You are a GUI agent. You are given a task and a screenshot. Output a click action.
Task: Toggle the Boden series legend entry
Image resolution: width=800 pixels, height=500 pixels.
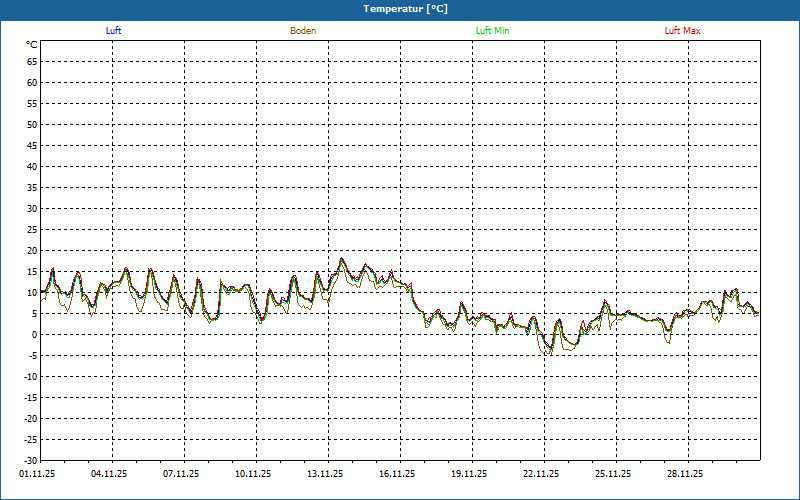[x=303, y=31]
